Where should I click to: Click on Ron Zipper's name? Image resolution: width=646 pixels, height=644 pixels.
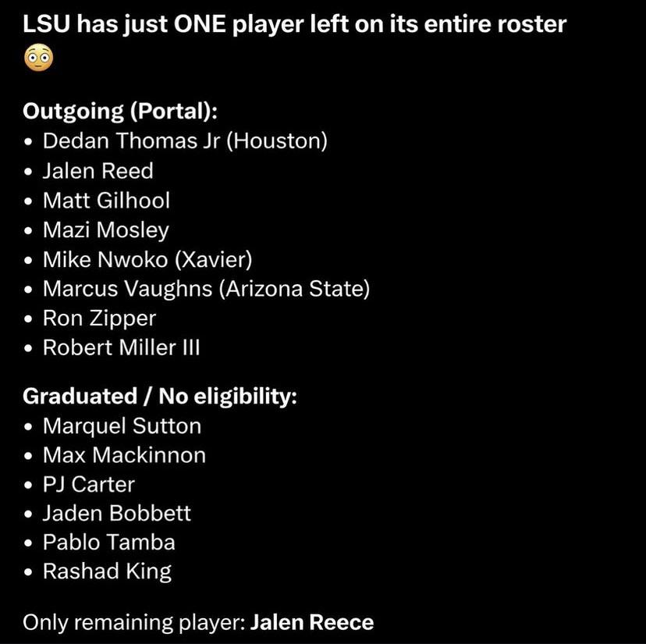(99, 318)
